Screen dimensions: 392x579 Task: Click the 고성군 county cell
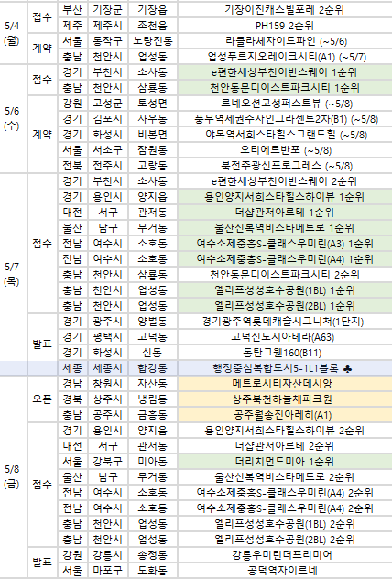pos(107,103)
